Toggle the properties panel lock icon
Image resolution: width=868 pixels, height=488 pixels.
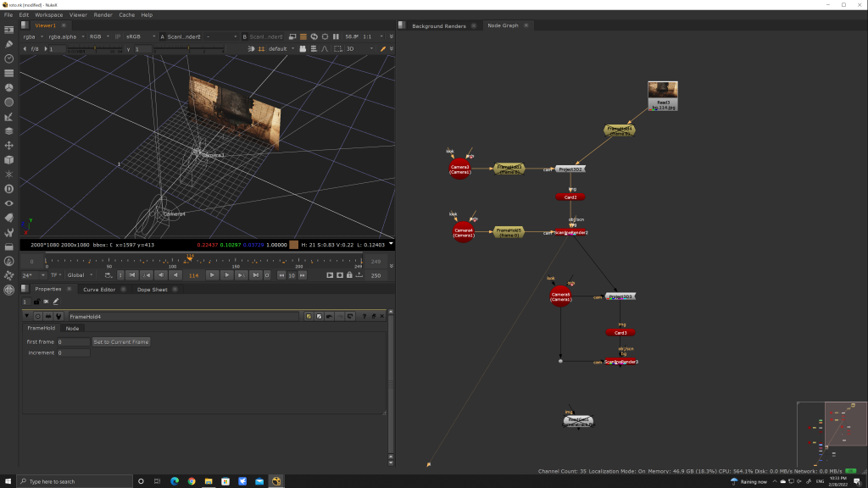coord(35,302)
